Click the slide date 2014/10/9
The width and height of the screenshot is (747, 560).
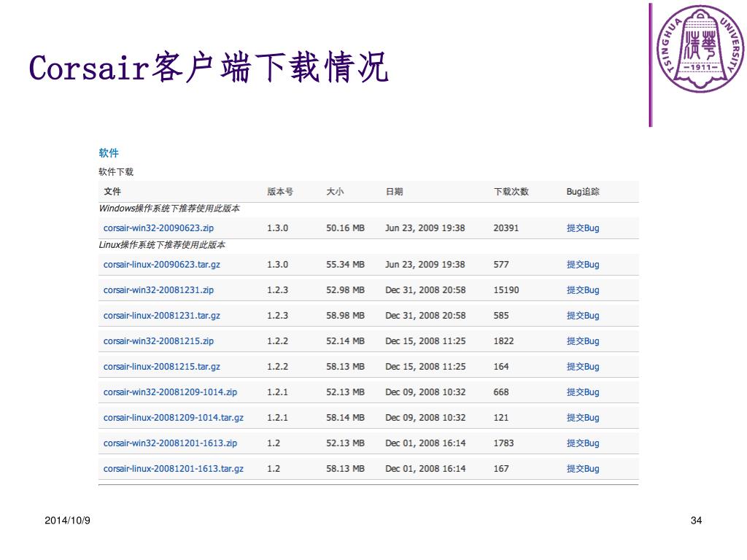[68, 521]
